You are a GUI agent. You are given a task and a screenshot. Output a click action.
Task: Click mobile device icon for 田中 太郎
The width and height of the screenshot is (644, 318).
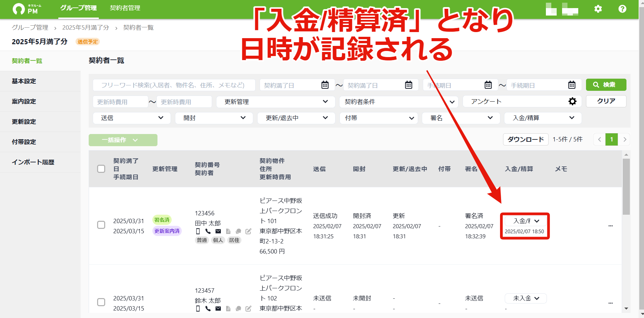tap(198, 231)
